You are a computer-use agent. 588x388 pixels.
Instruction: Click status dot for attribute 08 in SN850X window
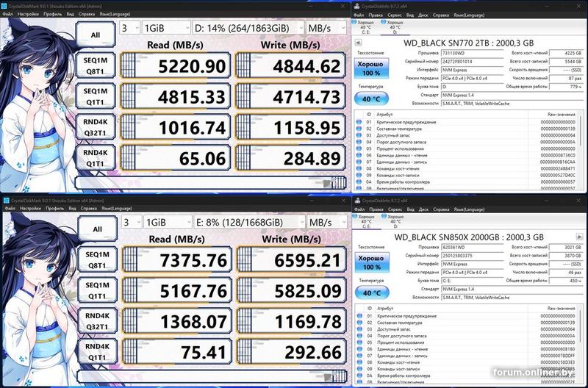(x=359, y=363)
